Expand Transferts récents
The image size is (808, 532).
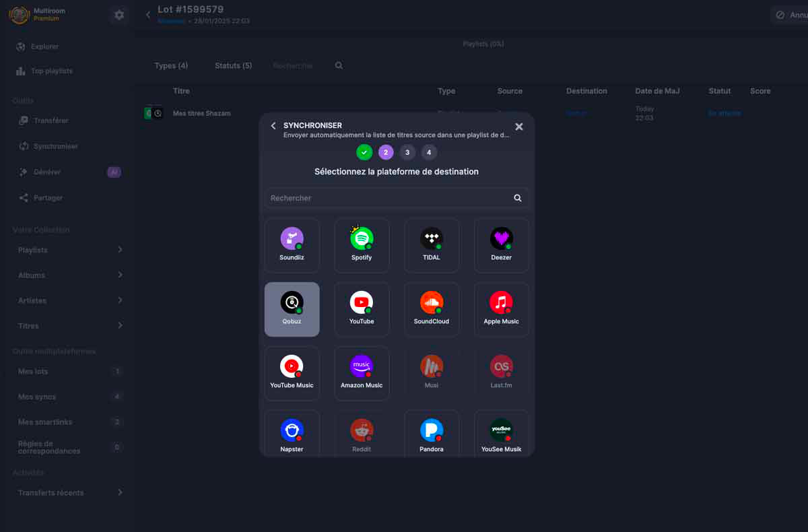click(70, 492)
